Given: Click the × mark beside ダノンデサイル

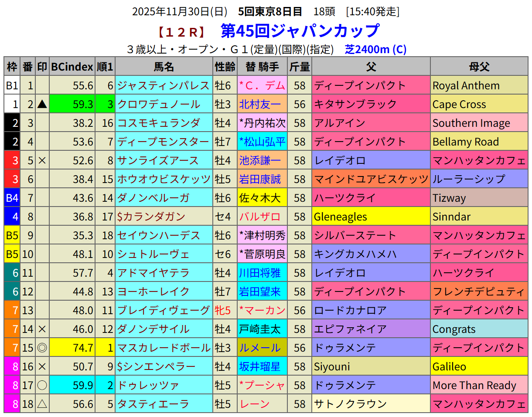Looking at the screenshot, I should click(x=42, y=329).
